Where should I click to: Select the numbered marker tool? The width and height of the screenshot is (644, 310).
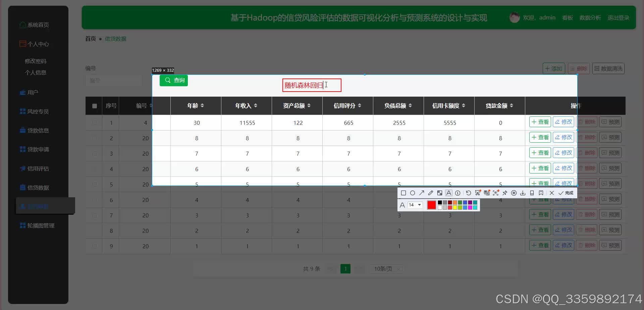pos(458,193)
